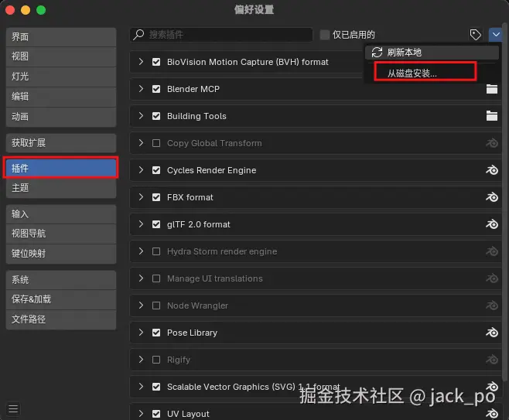Expand Rigify add-on details
This screenshot has height=420, width=509.
(x=141, y=360)
